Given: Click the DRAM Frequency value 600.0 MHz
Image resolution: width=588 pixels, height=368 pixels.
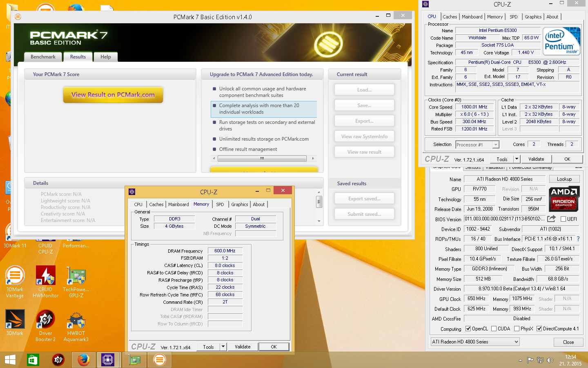Looking at the screenshot, I should (x=225, y=251).
